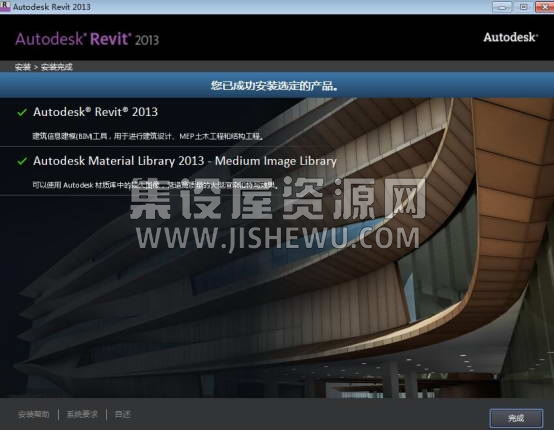Click the Autodesk Revit 2013 header logo
Screen dimensions: 554x431
87,39
